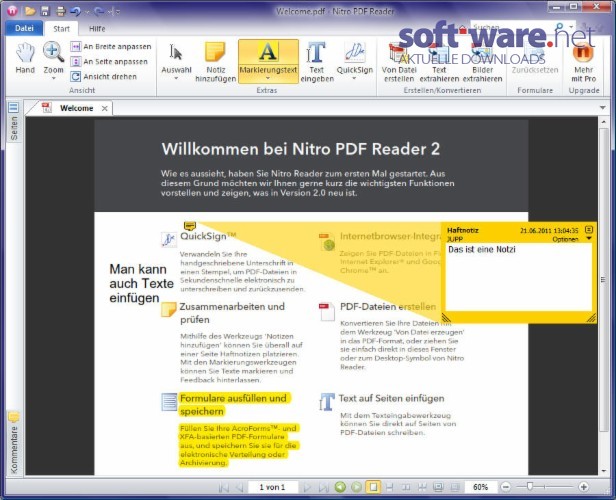Click the inserted text 'Man kann auch Texte einfügen'

(x=141, y=283)
